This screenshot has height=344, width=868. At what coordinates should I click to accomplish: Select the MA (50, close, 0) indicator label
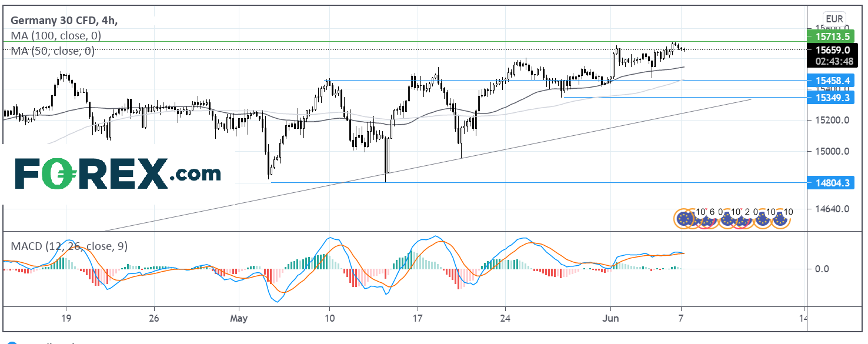click(x=53, y=51)
